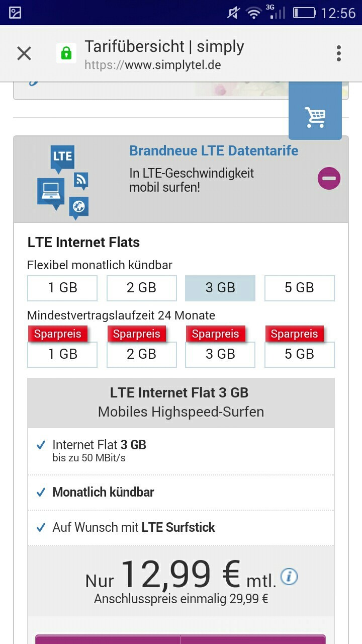Select the flexible monthly 5 GB plan
Viewport: 362px width, 644px height.
[x=299, y=288]
